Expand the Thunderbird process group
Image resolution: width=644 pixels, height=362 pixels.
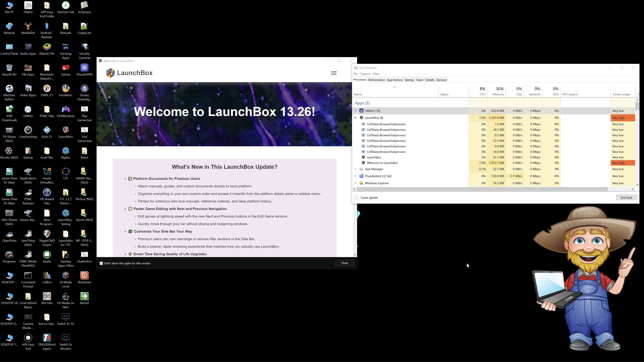(x=355, y=176)
